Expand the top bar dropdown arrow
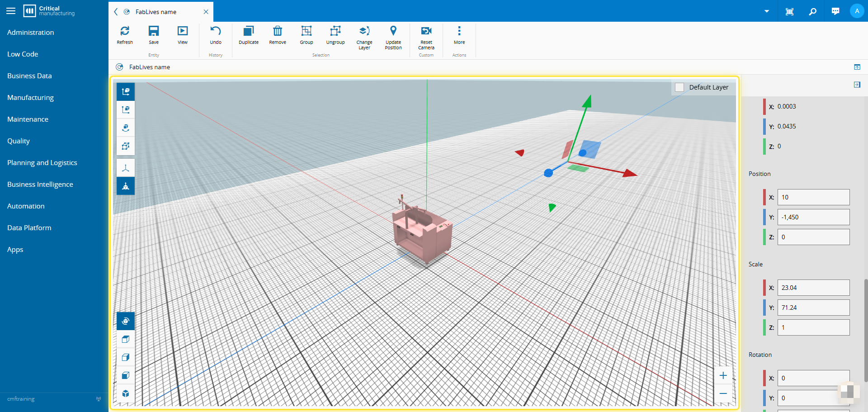 click(767, 11)
